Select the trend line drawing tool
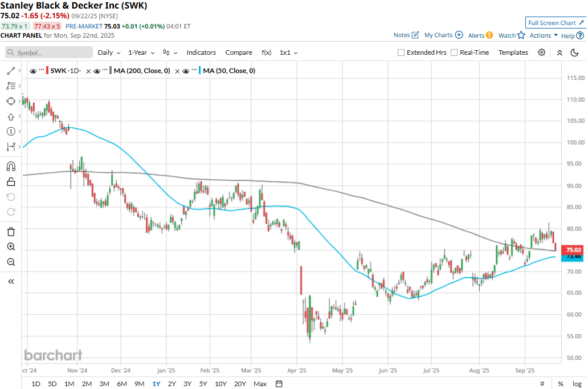Screen dimensions: 588x389 coord(10,71)
